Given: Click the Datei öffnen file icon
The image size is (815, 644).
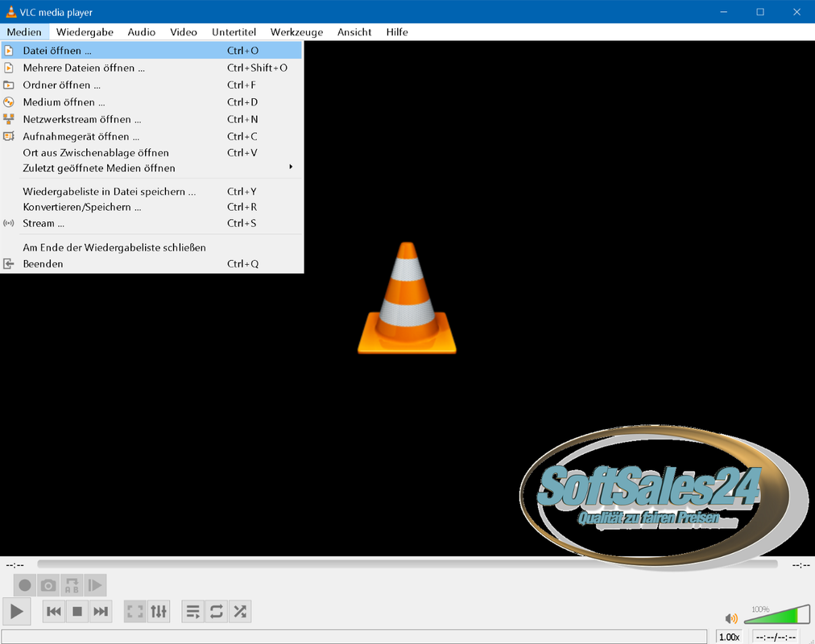Looking at the screenshot, I should click(x=9, y=51).
